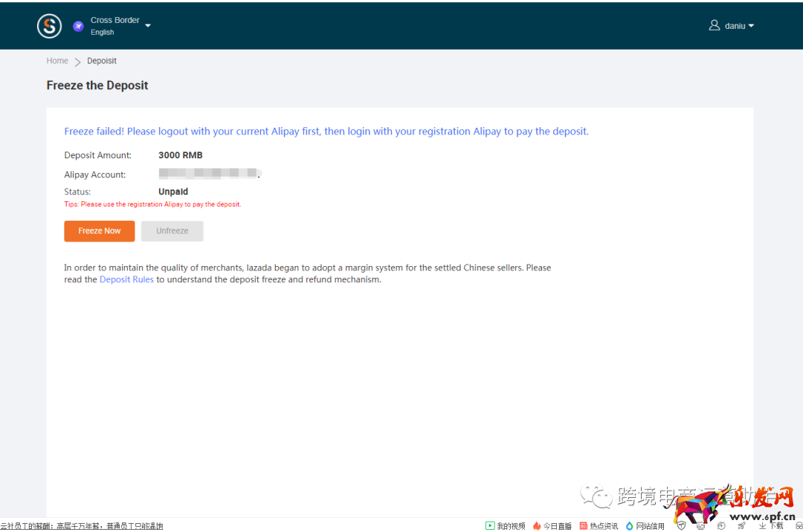
Task: Click the 下载 download icon
Action: [770, 525]
